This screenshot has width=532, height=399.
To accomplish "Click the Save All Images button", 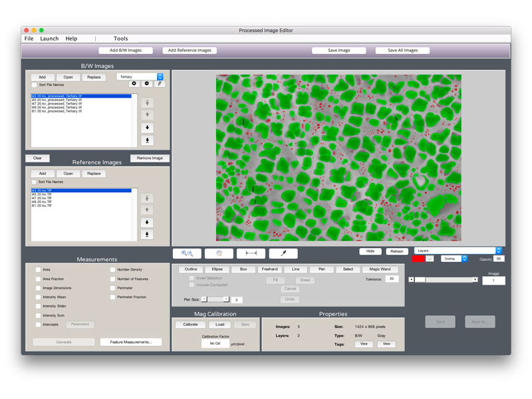I will pyautogui.click(x=402, y=51).
